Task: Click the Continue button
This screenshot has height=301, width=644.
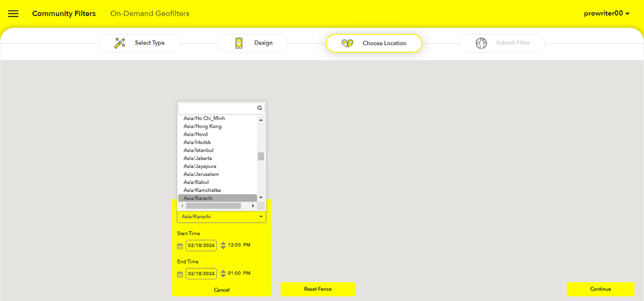Action: 600,289
